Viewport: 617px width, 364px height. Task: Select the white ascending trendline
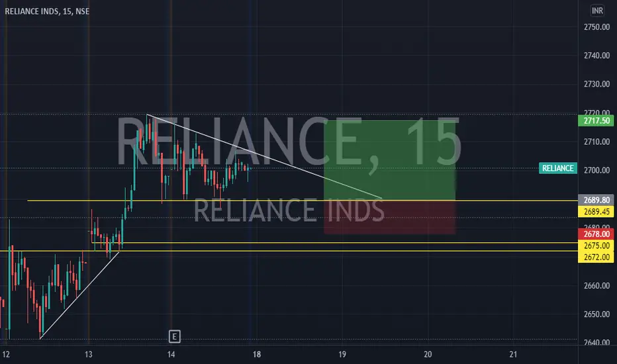click(79, 295)
